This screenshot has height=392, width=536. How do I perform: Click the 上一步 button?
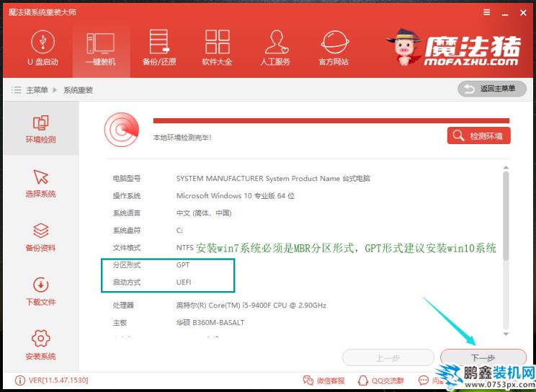(388, 358)
